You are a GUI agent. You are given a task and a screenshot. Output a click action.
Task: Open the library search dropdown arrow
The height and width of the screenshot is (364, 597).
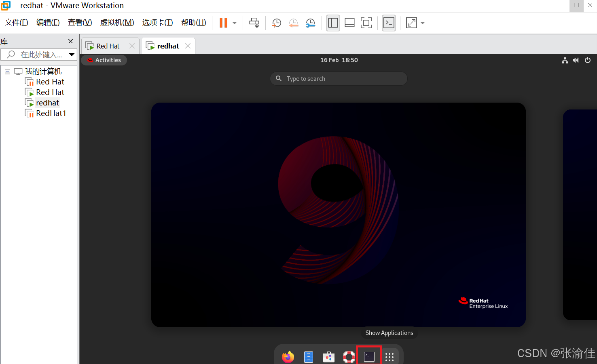[72, 55]
